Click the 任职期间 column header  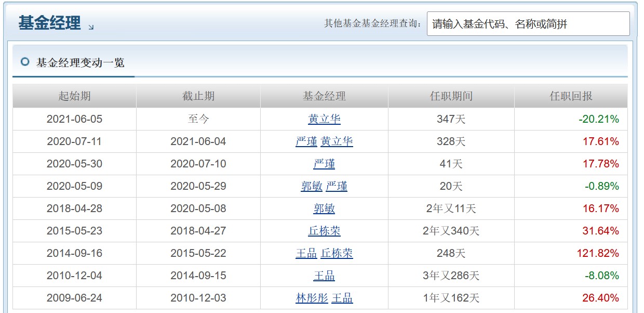[x=451, y=96]
